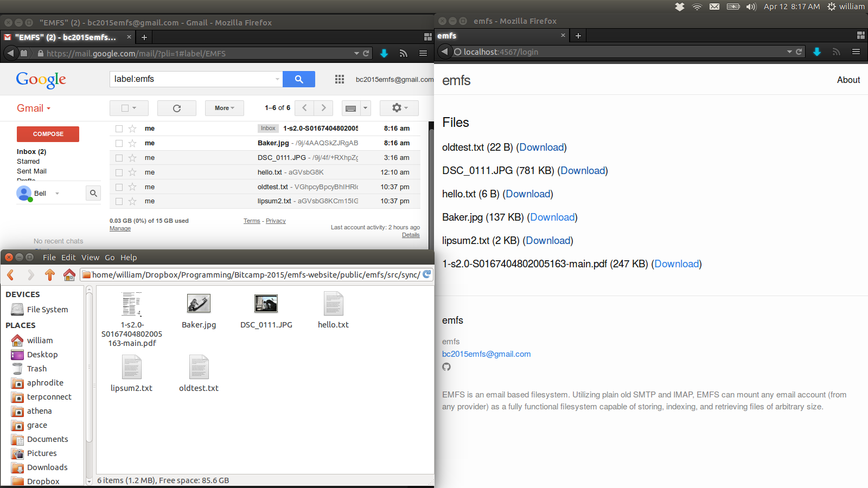
Task: Click About link on emfs page
Action: (x=848, y=80)
